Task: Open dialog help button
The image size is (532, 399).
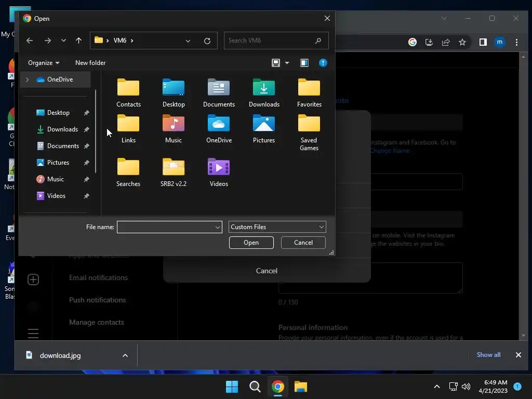Action: pyautogui.click(x=323, y=63)
